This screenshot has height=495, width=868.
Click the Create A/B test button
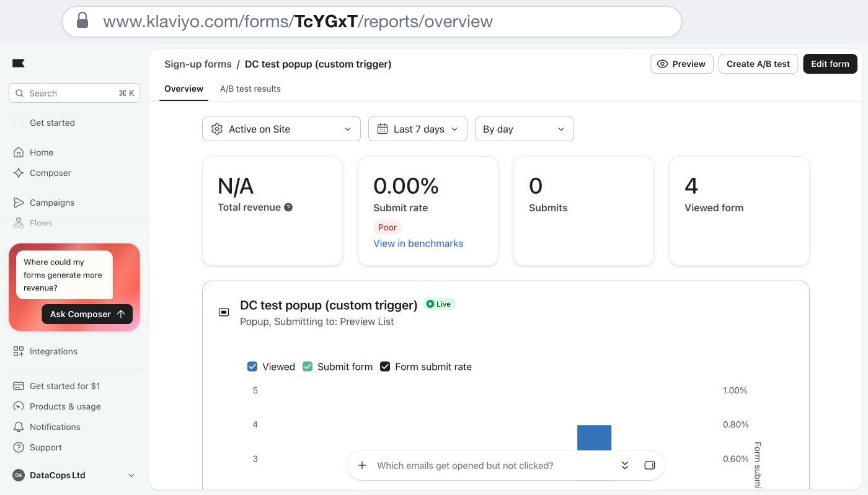click(758, 64)
